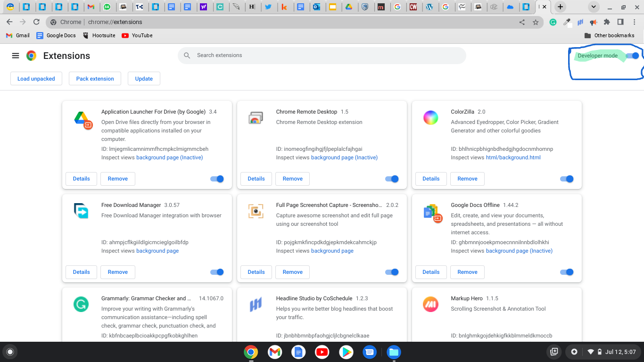Click the Free Download Manager card icon
Screen dimensions: 644x362
coord(82,211)
